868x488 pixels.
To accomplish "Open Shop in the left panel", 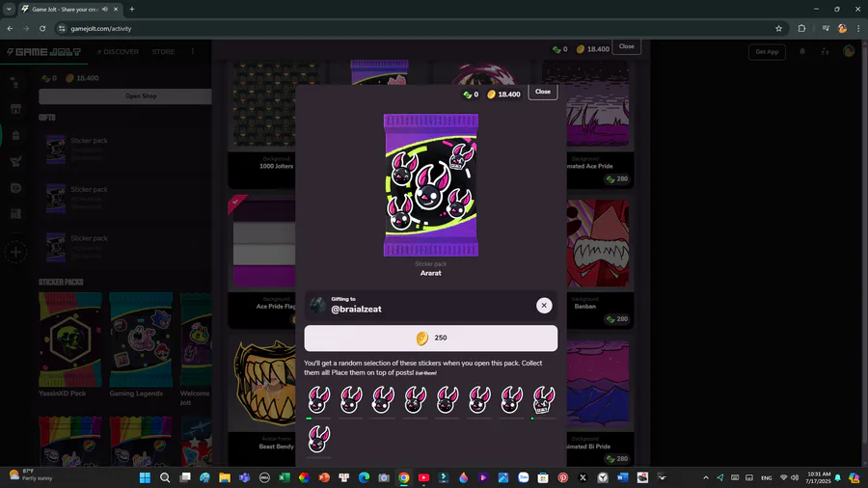I will tap(125, 96).
